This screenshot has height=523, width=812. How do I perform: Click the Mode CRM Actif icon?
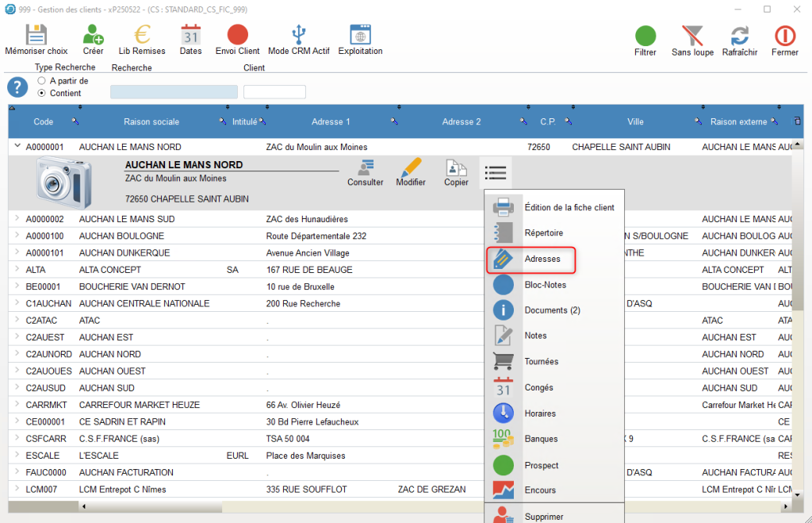298,36
